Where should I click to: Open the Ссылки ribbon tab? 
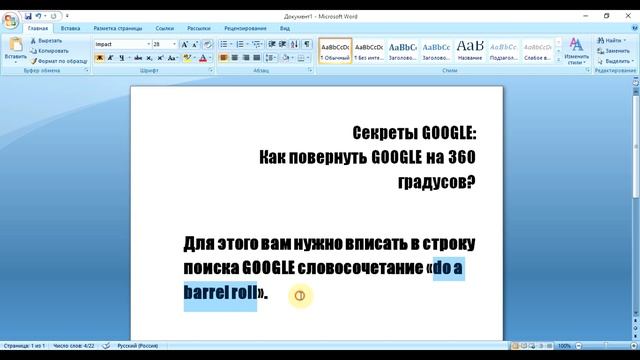tap(164, 29)
